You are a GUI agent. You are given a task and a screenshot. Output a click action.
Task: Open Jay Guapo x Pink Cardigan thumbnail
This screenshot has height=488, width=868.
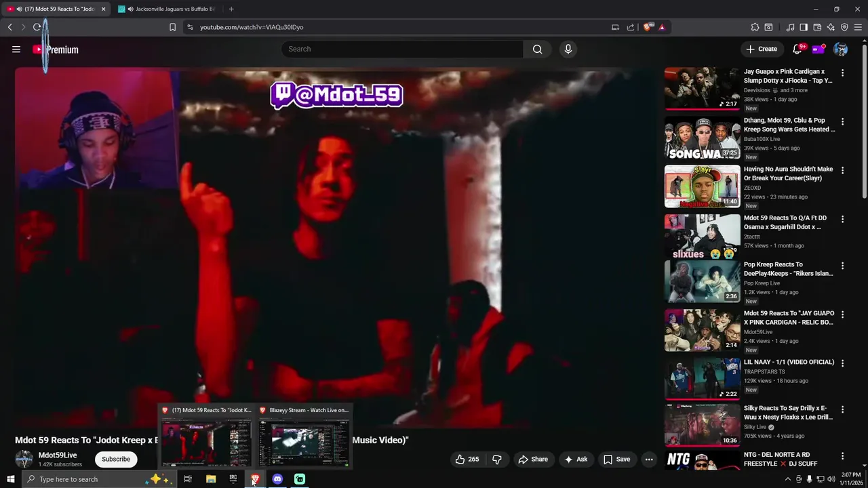tap(702, 88)
